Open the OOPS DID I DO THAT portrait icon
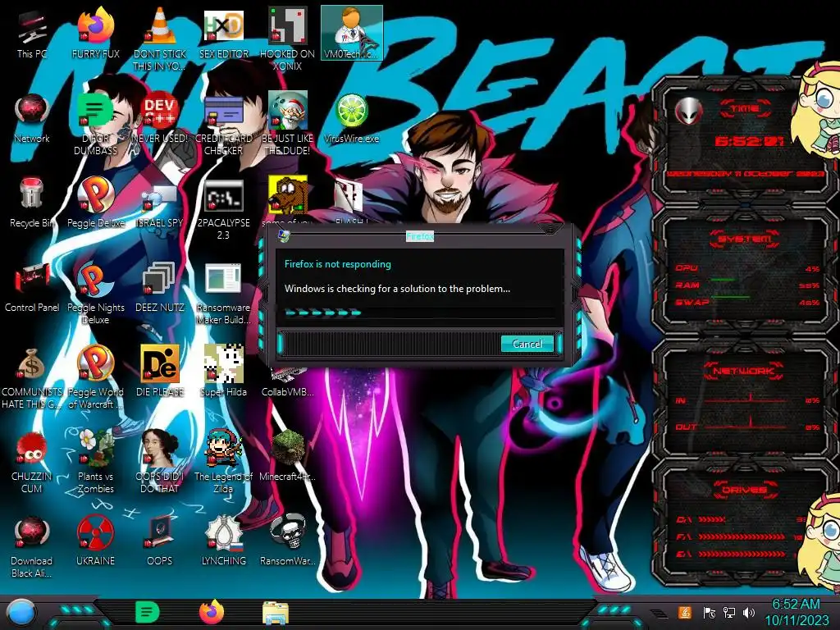 pos(160,462)
